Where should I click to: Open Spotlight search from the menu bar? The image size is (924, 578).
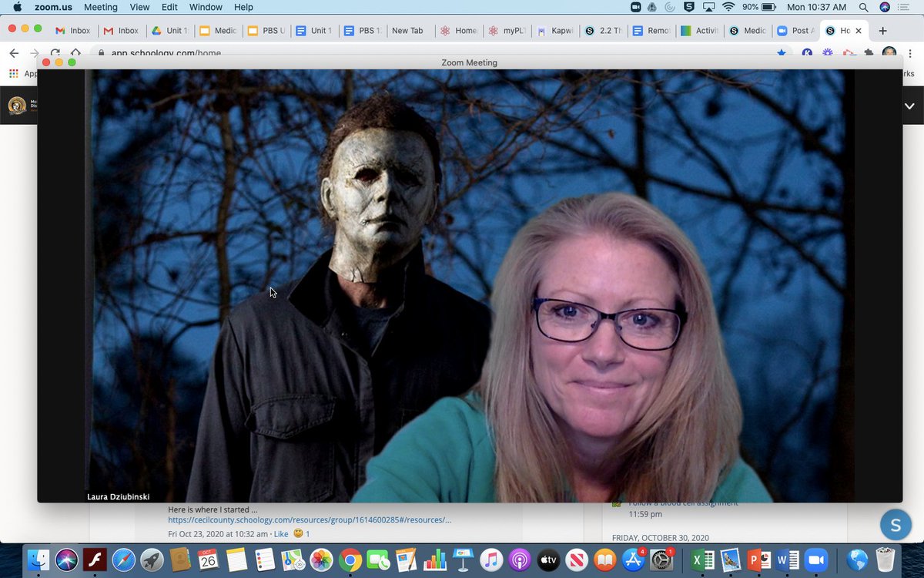click(862, 7)
